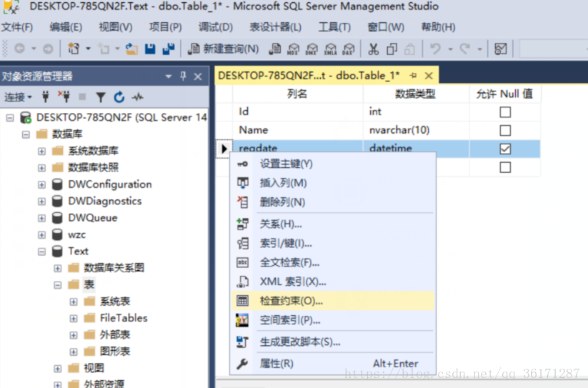The height and width of the screenshot is (388, 588).
Task: Open the new project dropdown arrow
Action: tap(88, 49)
